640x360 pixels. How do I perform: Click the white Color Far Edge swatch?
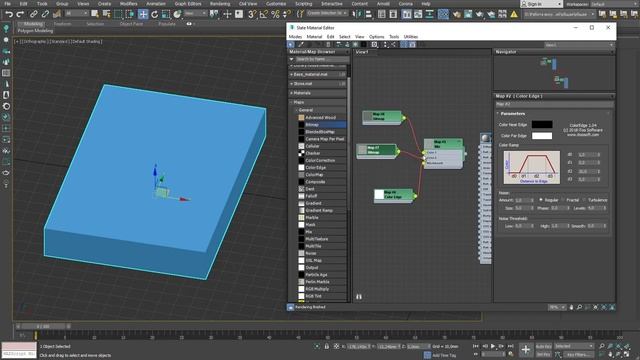tap(542, 136)
